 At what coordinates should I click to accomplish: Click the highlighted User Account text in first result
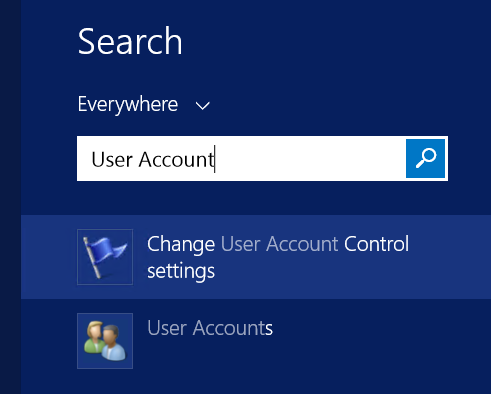[x=279, y=244]
